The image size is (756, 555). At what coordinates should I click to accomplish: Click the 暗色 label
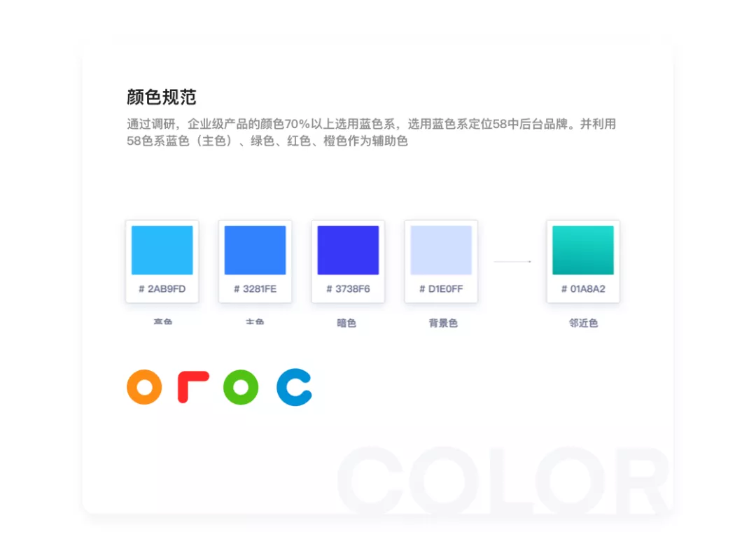point(346,323)
